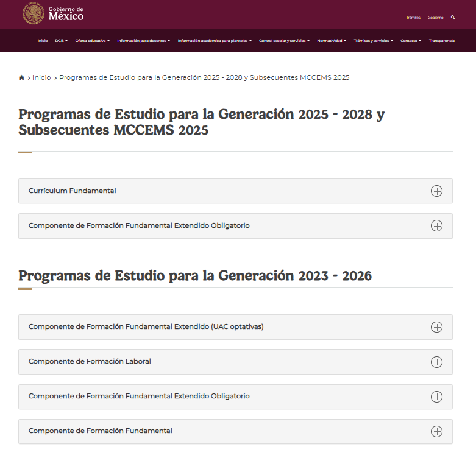Image resolution: width=476 pixels, height=469 pixels.
Task: Click the Trámites link in header
Action: [413, 18]
